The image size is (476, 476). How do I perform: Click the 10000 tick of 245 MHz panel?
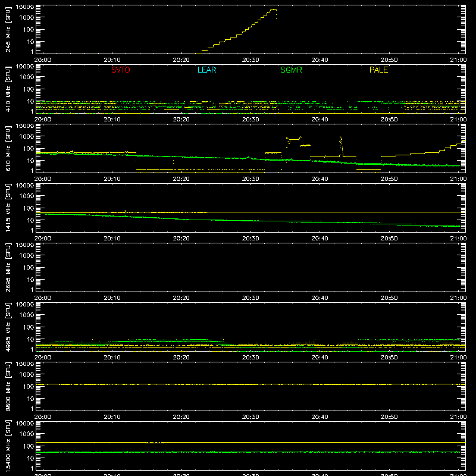pos(25,7)
